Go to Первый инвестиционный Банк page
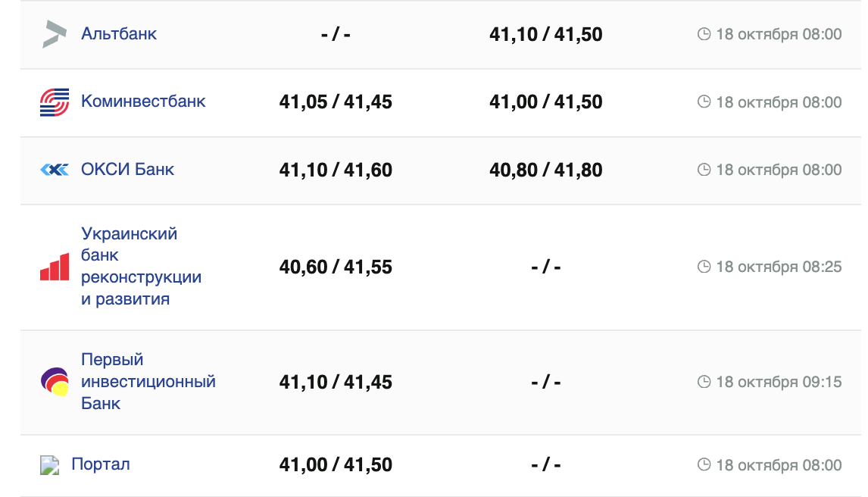 point(148,381)
